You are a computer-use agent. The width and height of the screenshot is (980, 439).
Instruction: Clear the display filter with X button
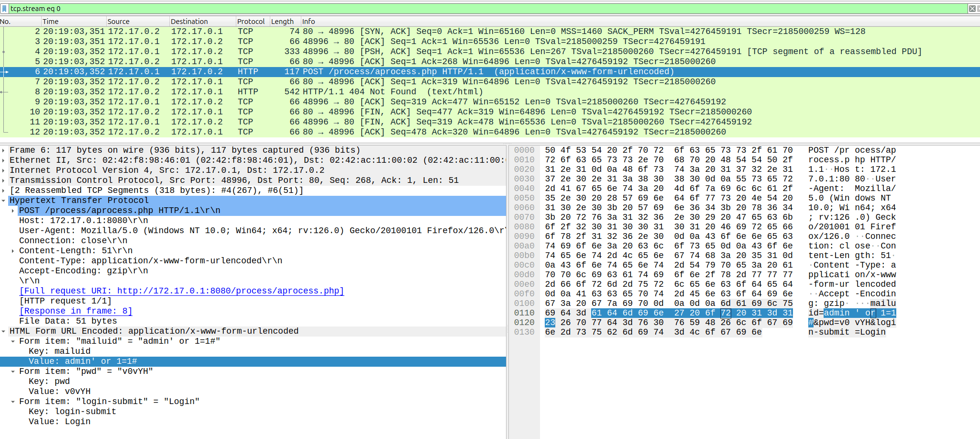pos(972,9)
